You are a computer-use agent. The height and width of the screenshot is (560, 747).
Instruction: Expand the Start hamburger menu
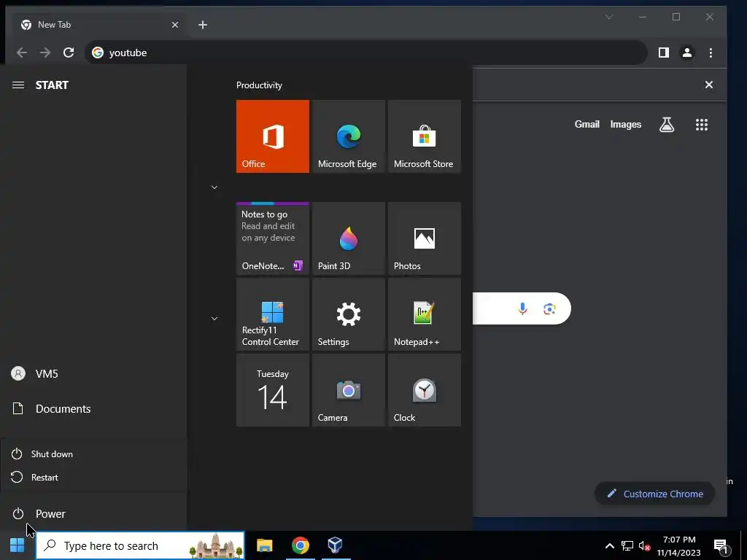pos(18,85)
